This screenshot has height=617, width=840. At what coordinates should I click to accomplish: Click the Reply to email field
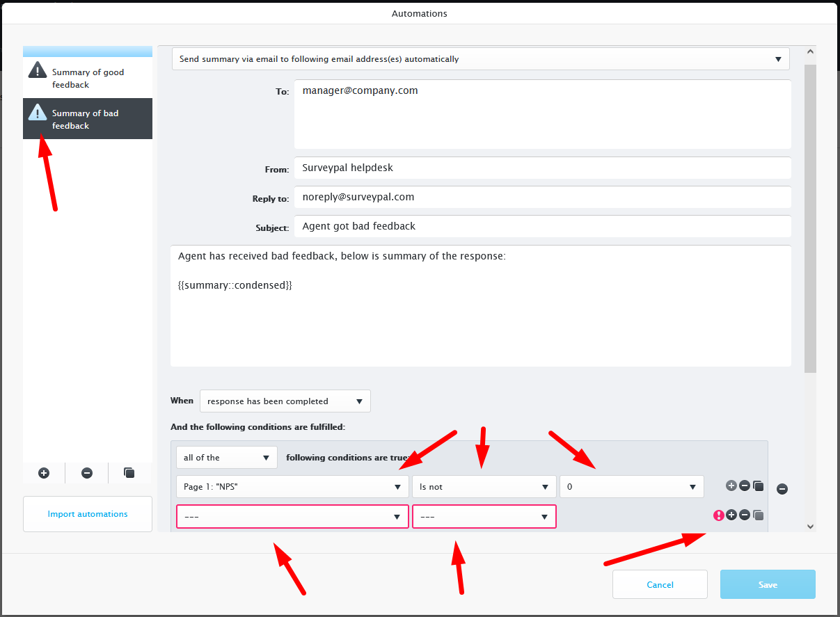tap(542, 197)
